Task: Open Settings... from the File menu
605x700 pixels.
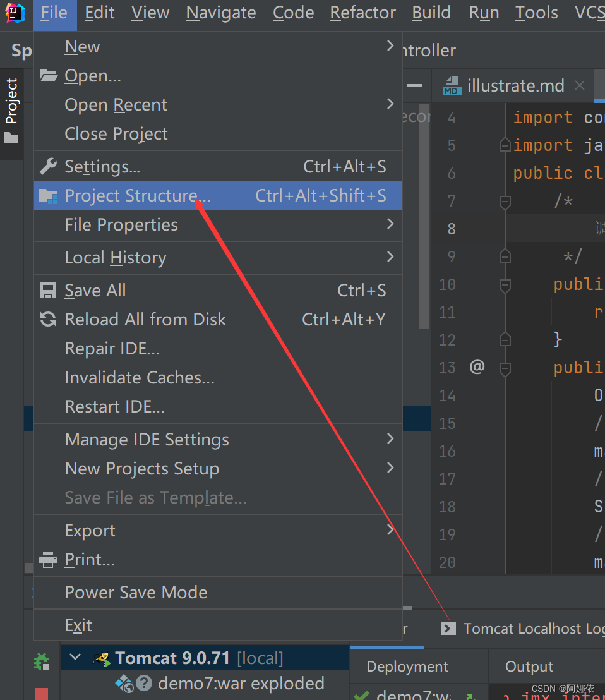Action: pyautogui.click(x=218, y=167)
